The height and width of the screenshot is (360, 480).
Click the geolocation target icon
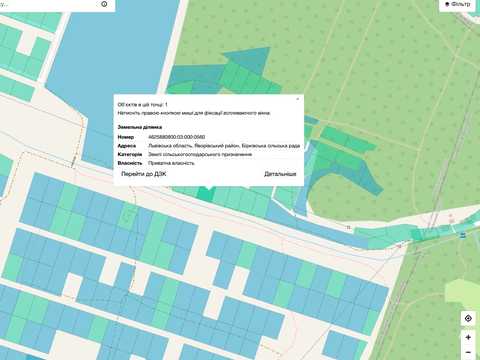pyautogui.click(x=468, y=318)
